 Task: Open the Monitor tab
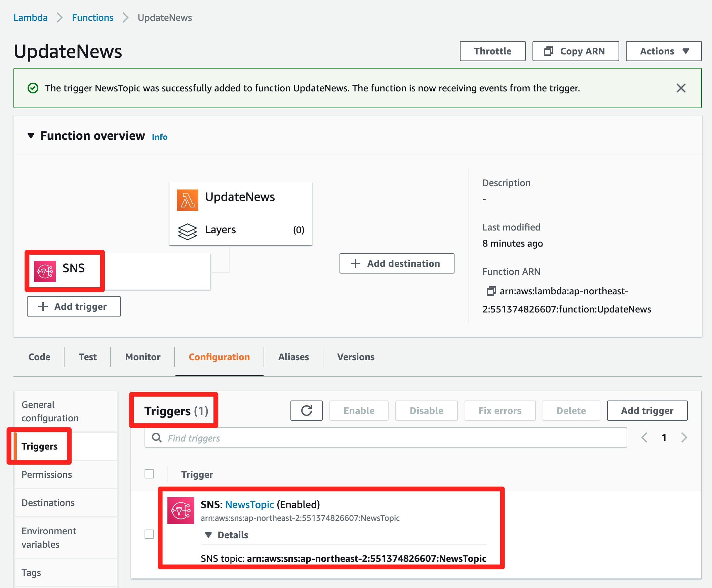[x=143, y=356]
